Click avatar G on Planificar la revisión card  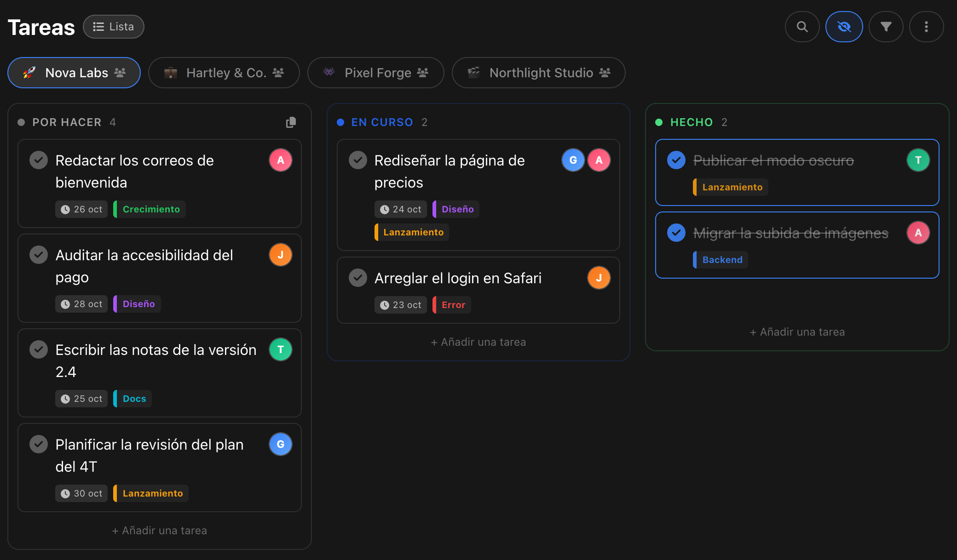click(x=281, y=444)
